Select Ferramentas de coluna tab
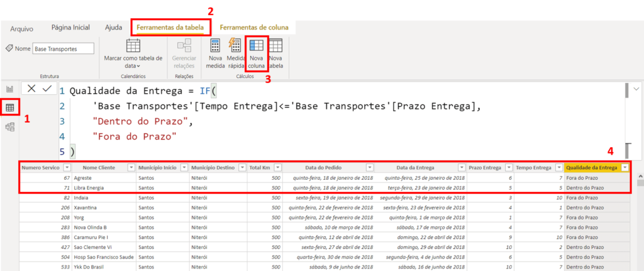This screenshot has height=271, width=644. [x=254, y=28]
